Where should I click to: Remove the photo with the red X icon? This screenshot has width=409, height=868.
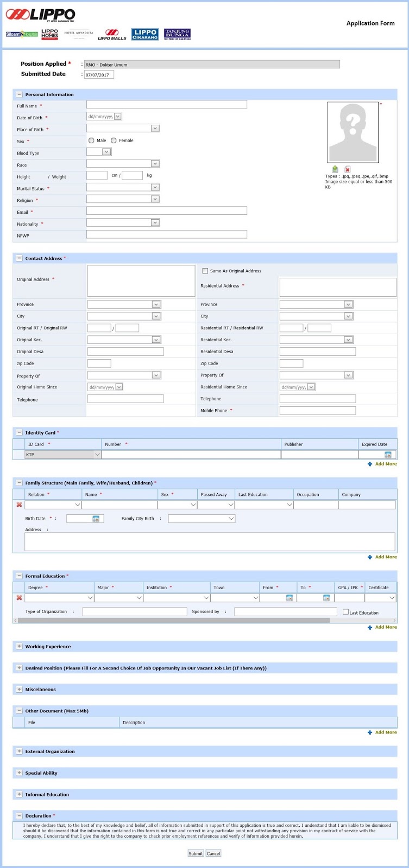click(x=348, y=169)
